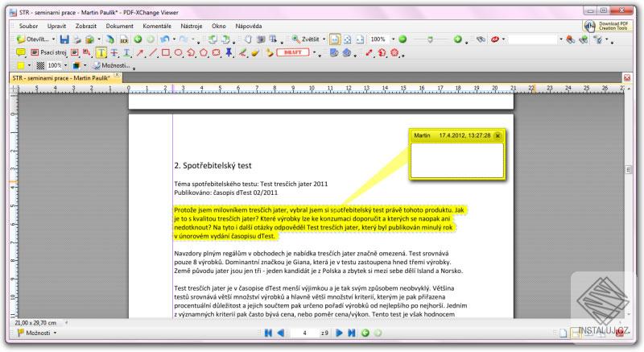Open the Dokument menu
This screenshot has width=644, height=352.
click(x=119, y=26)
